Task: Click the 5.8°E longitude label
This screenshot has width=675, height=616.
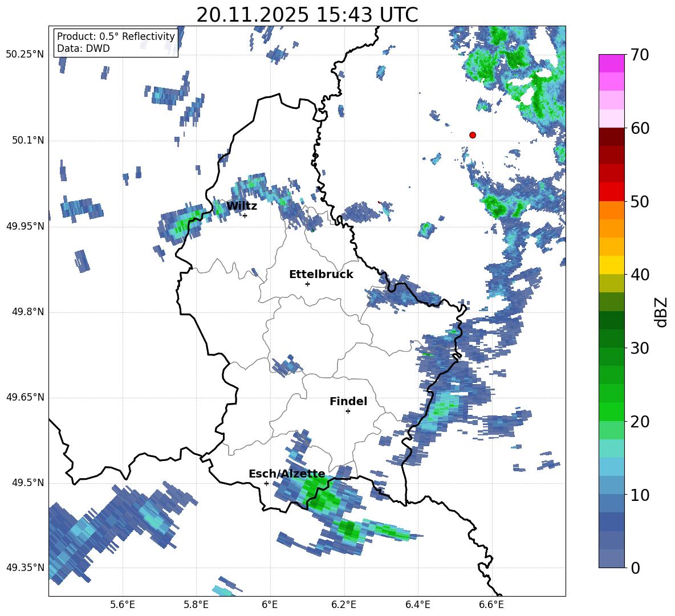Action: point(196,605)
